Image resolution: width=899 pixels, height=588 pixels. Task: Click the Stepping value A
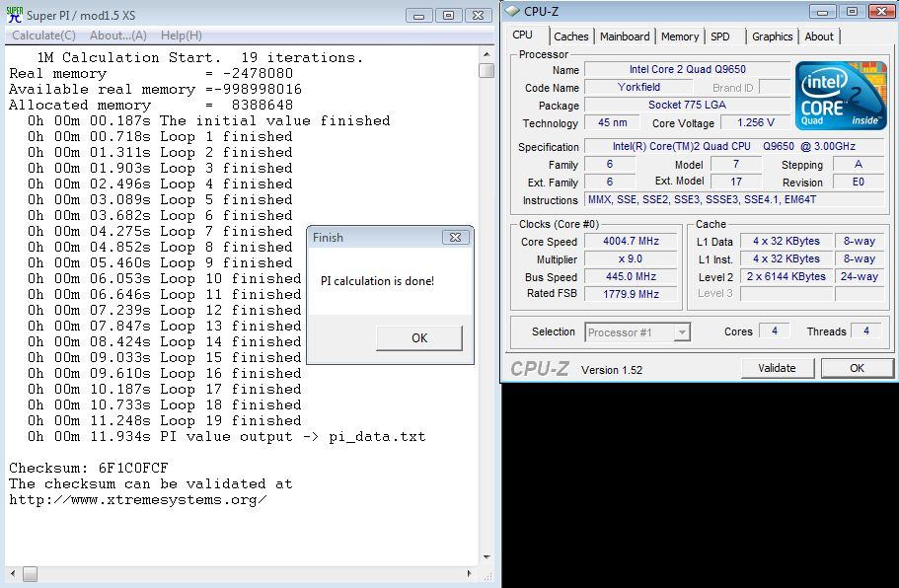(x=859, y=164)
